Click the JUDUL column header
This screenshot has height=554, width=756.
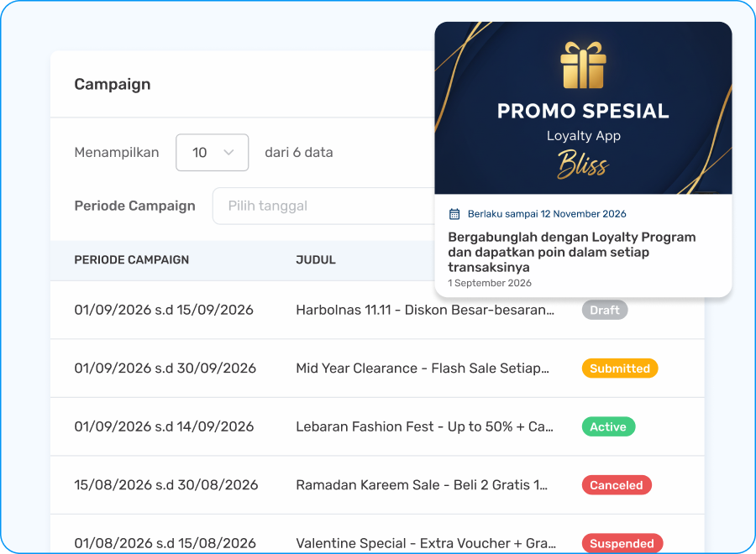point(316,259)
